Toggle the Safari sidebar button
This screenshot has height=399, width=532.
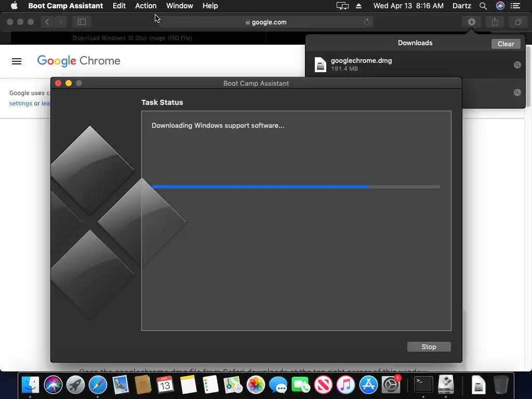[x=82, y=22]
